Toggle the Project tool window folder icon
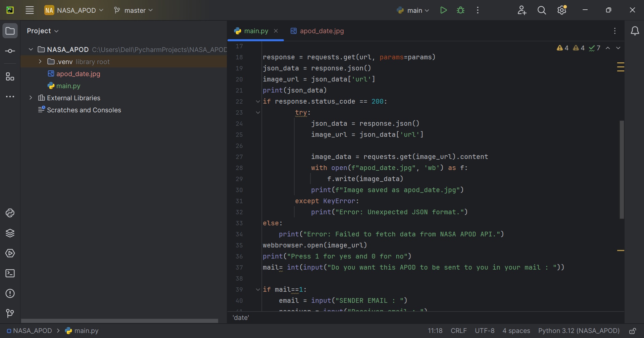Viewport: 644px width, 338px height. (x=10, y=31)
